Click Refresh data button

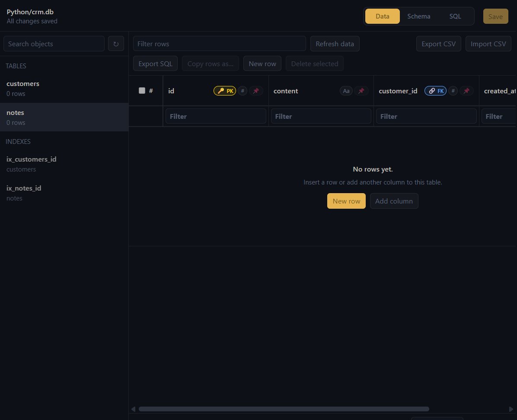(x=335, y=44)
